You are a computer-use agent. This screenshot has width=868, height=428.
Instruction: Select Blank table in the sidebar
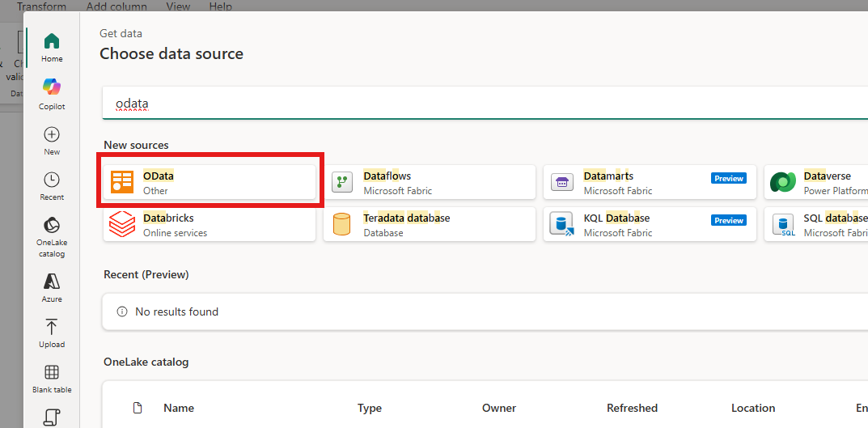click(52, 379)
